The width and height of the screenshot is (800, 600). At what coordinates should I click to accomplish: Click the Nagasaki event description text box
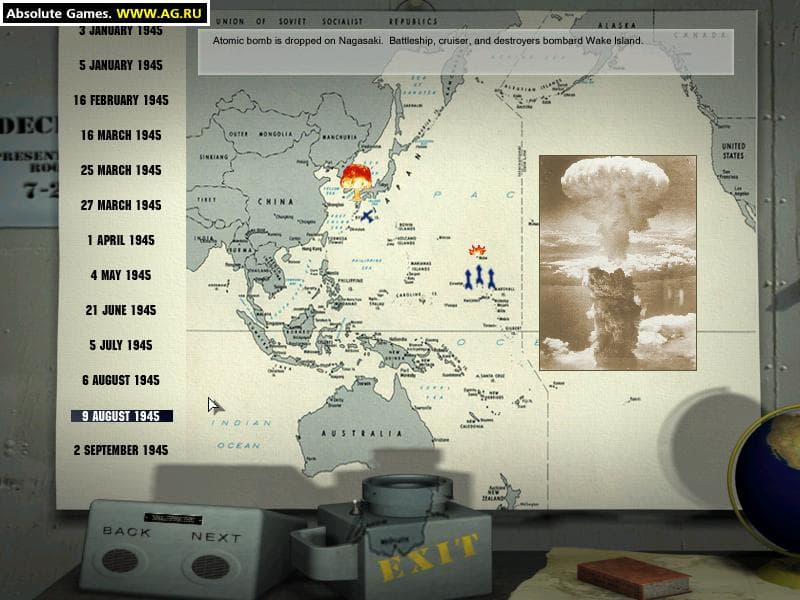point(466,52)
